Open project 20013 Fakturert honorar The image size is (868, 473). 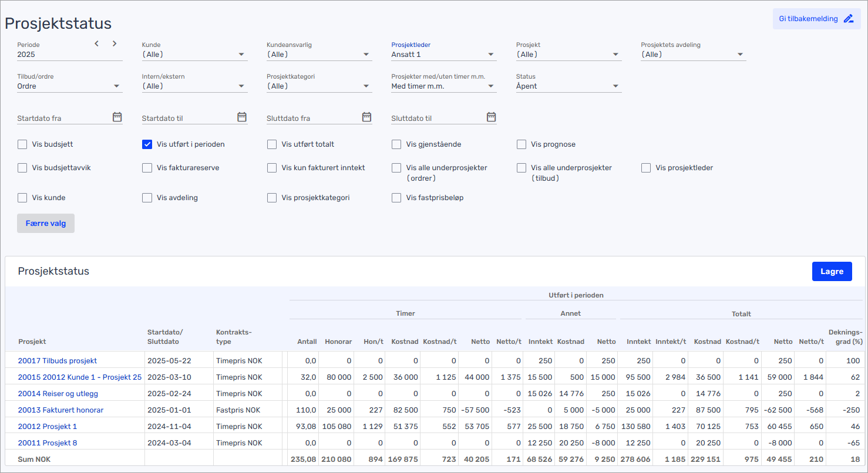click(60, 410)
